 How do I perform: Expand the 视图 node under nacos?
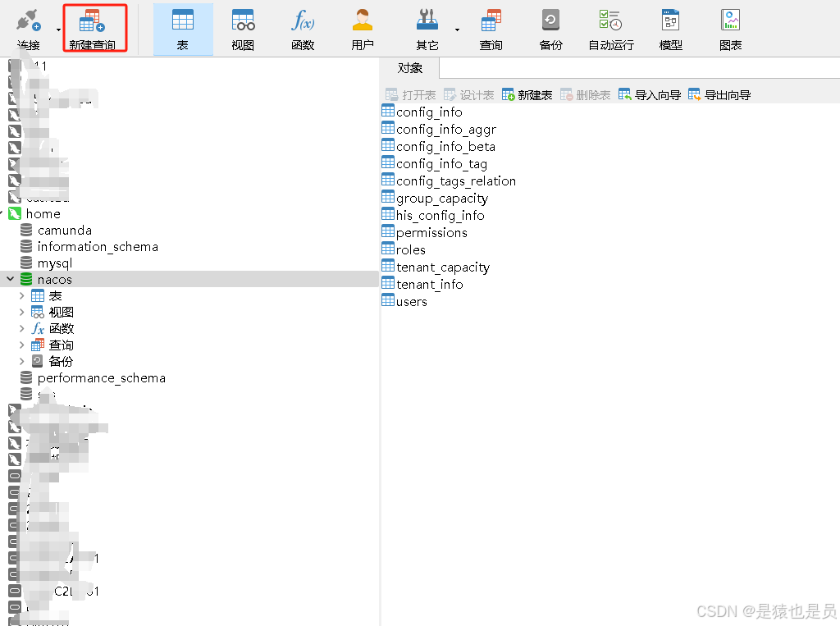[x=21, y=312]
